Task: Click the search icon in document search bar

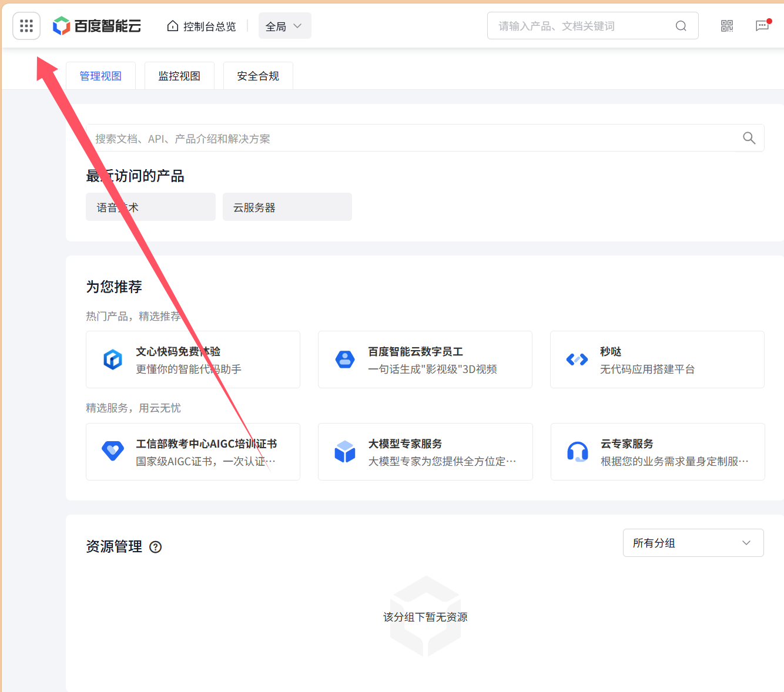Action: [749, 138]
